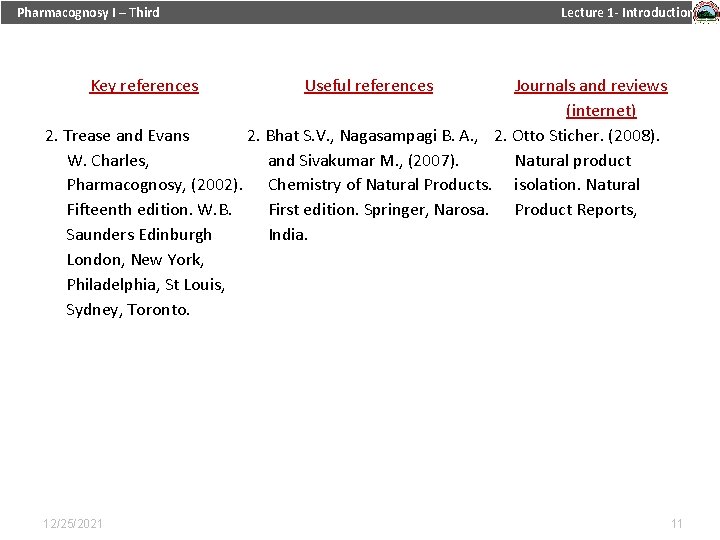
Task: Click '2. Bhat S.V., Nagasampagi B. A.,' line
Action: [363, 136]
